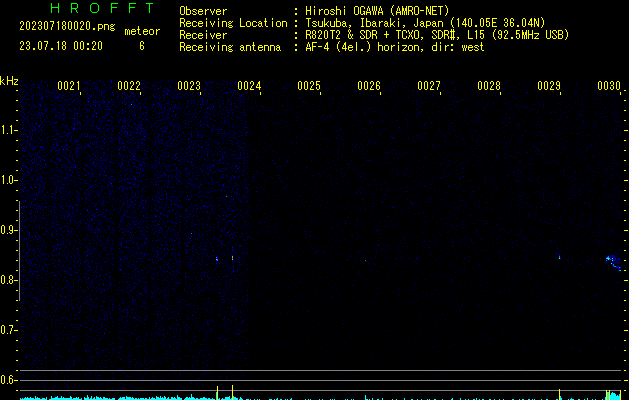Click the 0.6 frequency axis label
This screenshot has width=629, height=400.
point(9,380)
